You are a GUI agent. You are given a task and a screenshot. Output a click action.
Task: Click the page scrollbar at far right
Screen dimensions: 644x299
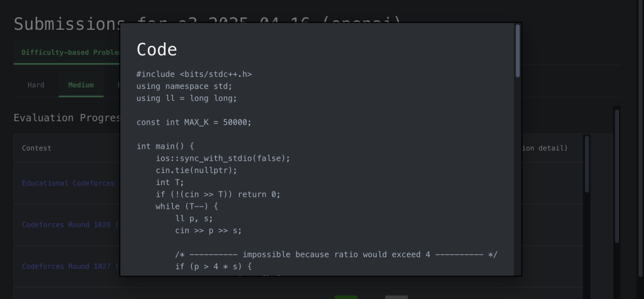point(617,176)
